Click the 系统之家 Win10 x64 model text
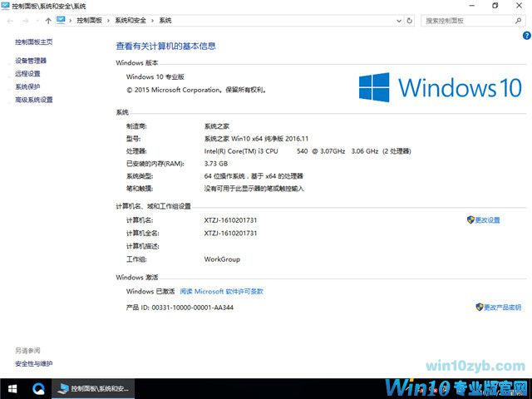532x399 pixels. click(256, 139)
